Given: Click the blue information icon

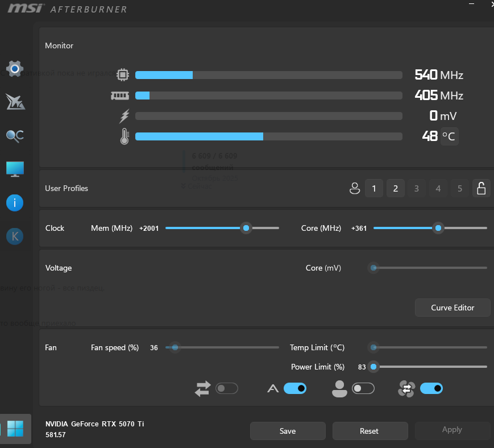Looking at the screenshot, I should pos(15,202).
